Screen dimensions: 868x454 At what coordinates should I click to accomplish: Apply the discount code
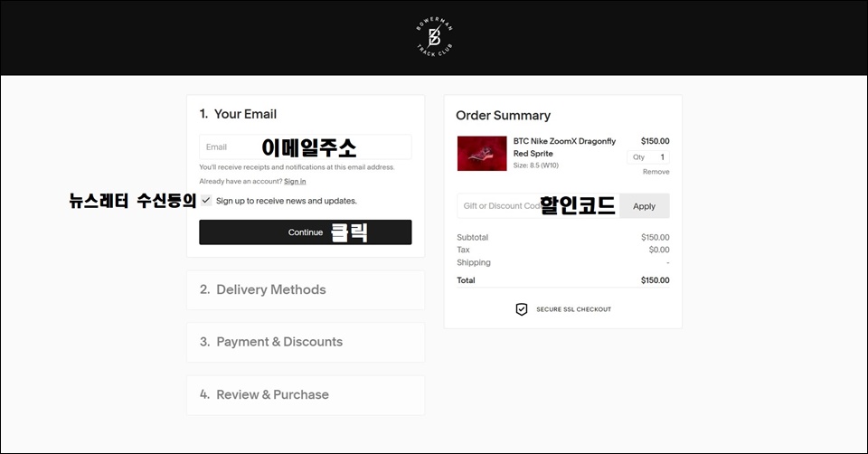point(645,206)
